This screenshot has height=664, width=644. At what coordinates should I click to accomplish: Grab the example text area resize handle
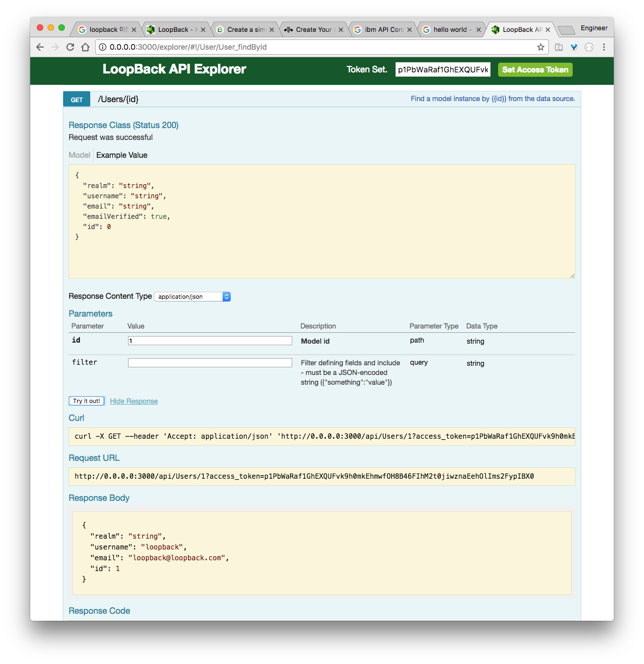572,276
